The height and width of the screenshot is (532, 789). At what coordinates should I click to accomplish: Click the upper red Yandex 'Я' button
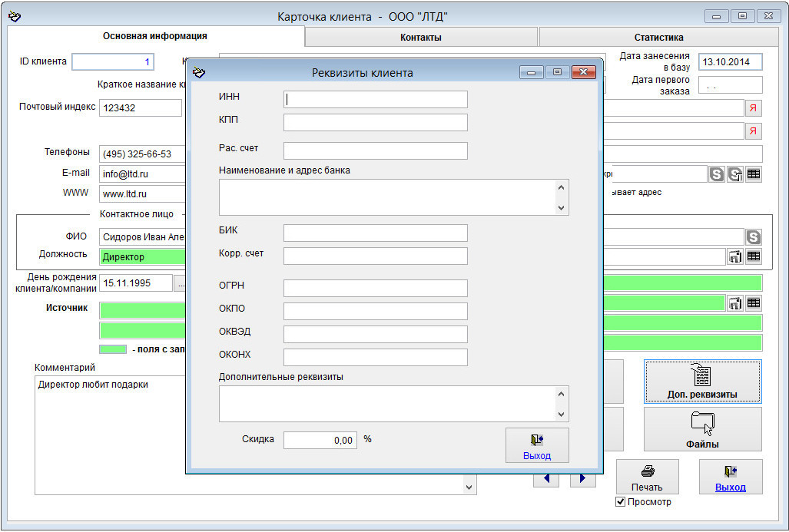754,108
